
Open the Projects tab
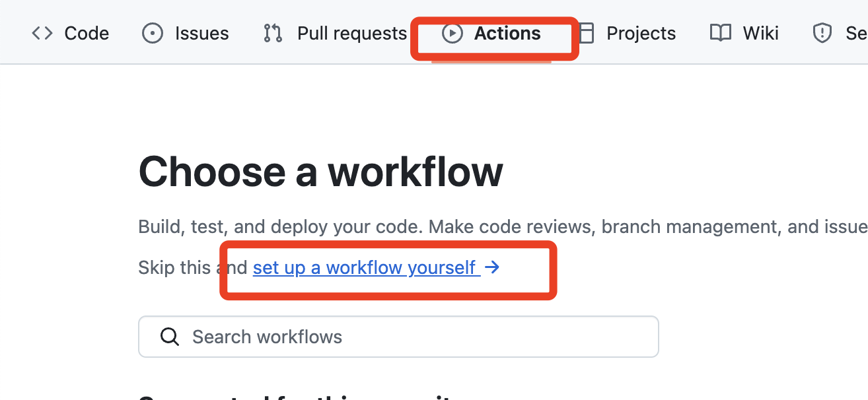click(x=641, y=33)
